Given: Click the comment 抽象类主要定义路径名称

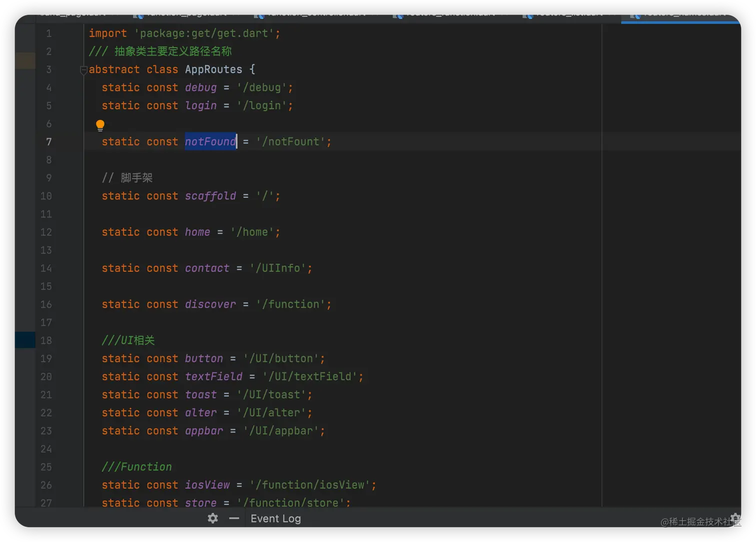Looking at the screenshot, I should click(173, 51).
